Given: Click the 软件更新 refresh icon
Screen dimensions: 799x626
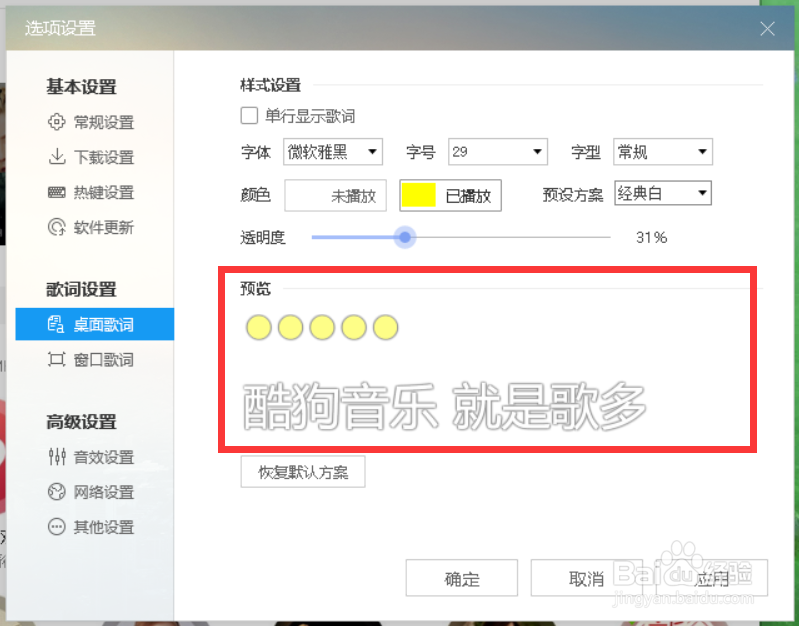Looking at the screenshot, I should (57, 227).
